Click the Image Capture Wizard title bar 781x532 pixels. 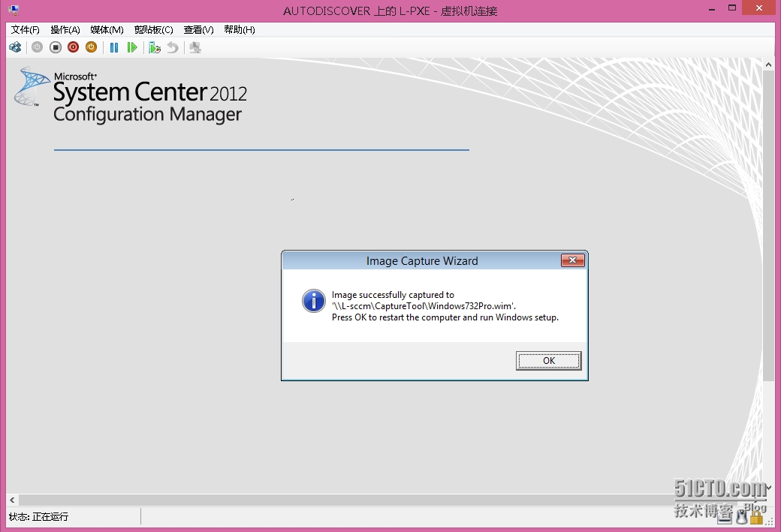[422, 261]
